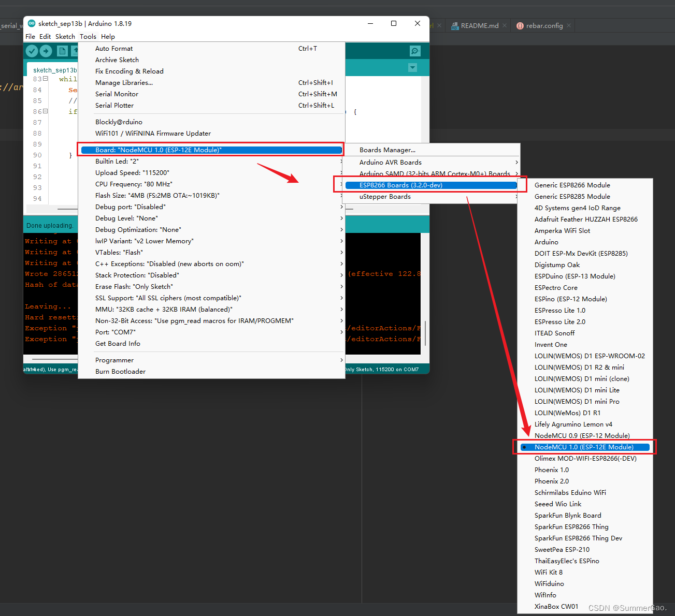Viewport: 675px width, 616px height.
Task: Open the Sketch menu
Action: (65, 37)
